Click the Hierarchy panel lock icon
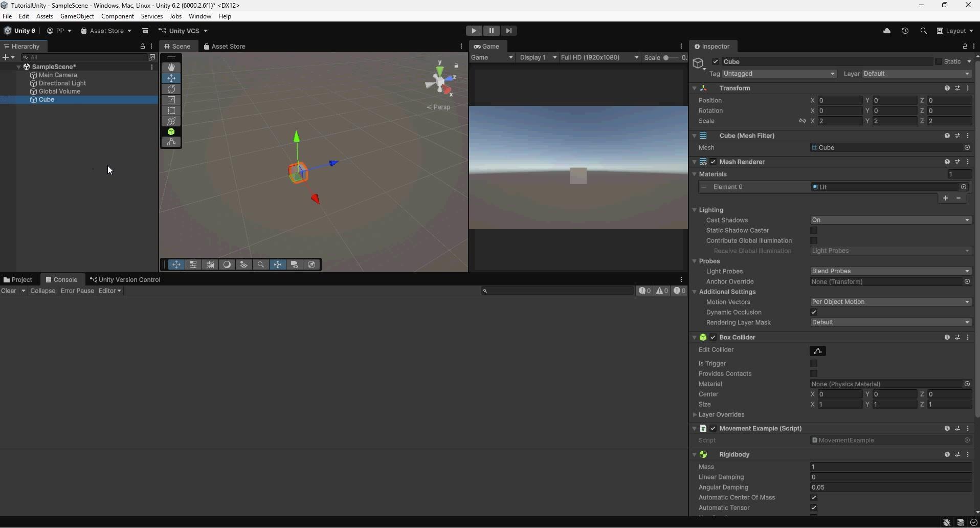The image size is (980, 528). [x=143, y=47]
